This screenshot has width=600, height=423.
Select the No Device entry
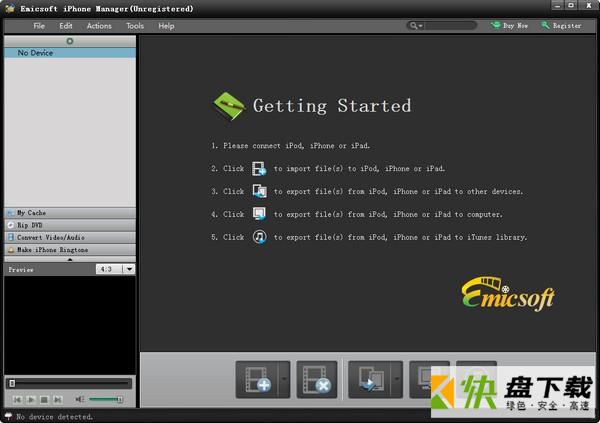click(70, 53)
